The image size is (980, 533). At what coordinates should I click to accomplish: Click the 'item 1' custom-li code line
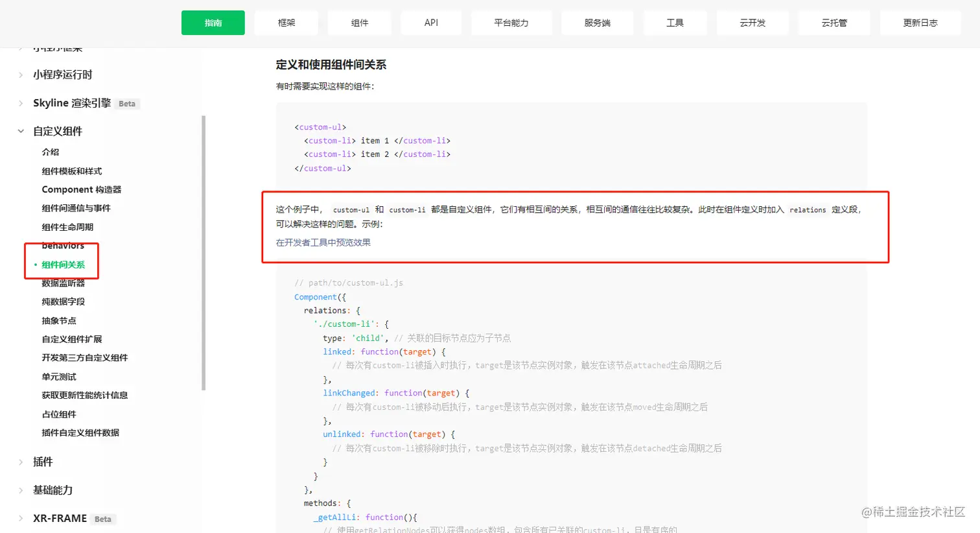point(377,141)
